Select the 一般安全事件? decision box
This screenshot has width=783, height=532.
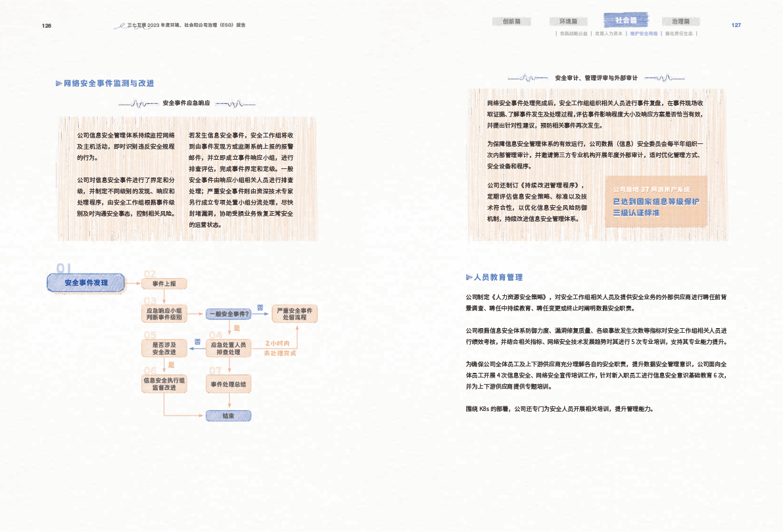pyautogui.click(x=229, y=314)
